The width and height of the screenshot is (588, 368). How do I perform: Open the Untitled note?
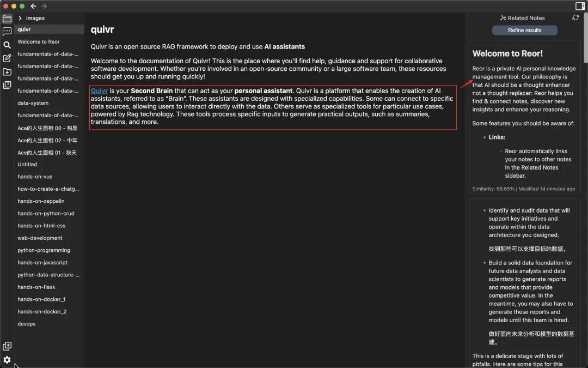[49, 165]
